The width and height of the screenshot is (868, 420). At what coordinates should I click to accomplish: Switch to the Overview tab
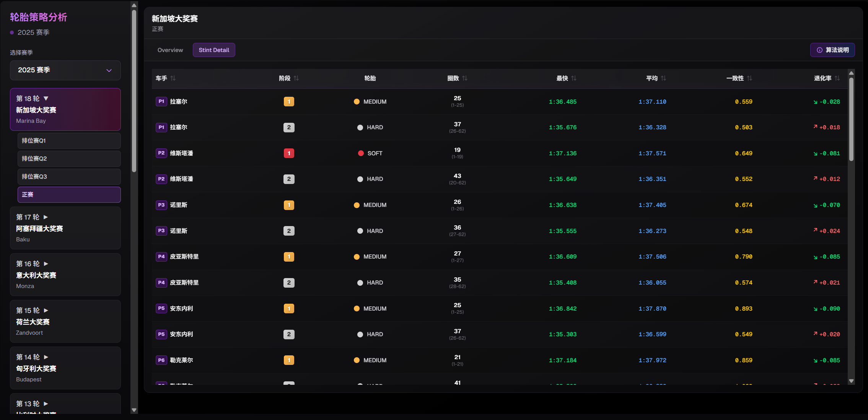click(170, 50)
